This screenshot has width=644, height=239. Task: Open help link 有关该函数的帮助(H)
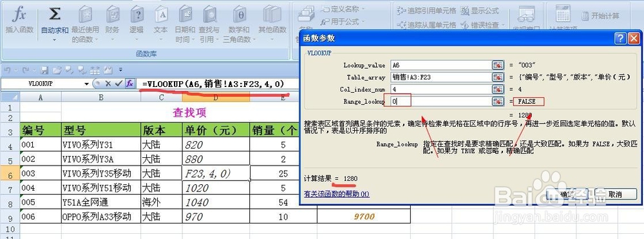[x=336, y=194]
